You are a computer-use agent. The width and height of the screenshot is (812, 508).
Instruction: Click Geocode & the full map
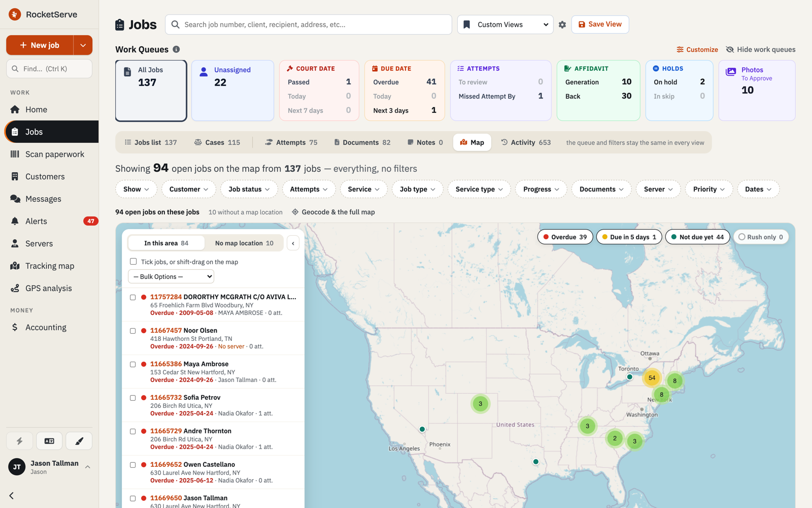coord(333,212)
